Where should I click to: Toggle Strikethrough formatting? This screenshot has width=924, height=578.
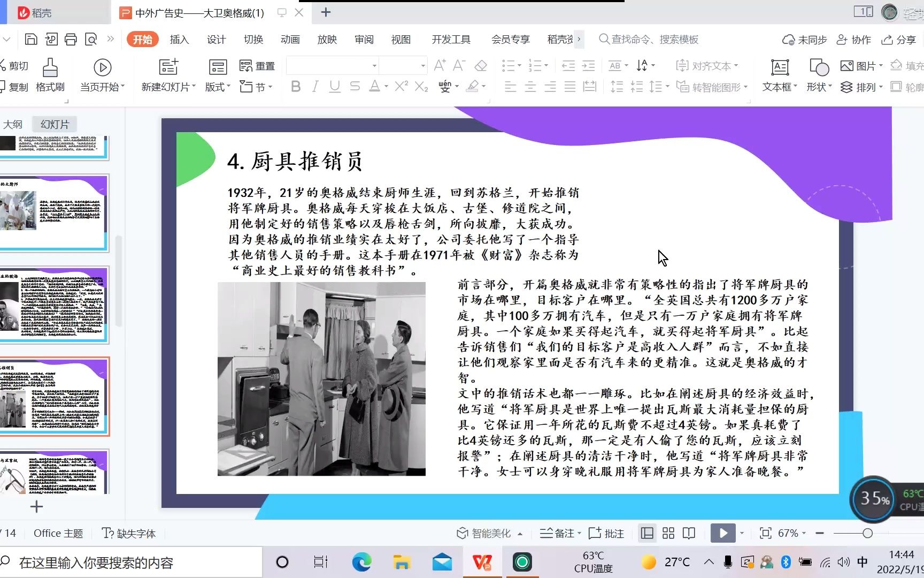coord(355,86)
